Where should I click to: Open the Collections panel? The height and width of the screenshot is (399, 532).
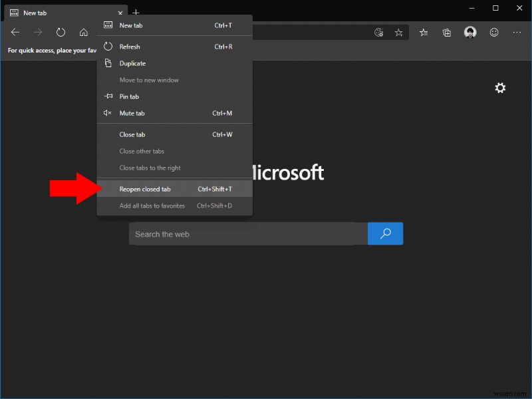click(x=446, y=32)
